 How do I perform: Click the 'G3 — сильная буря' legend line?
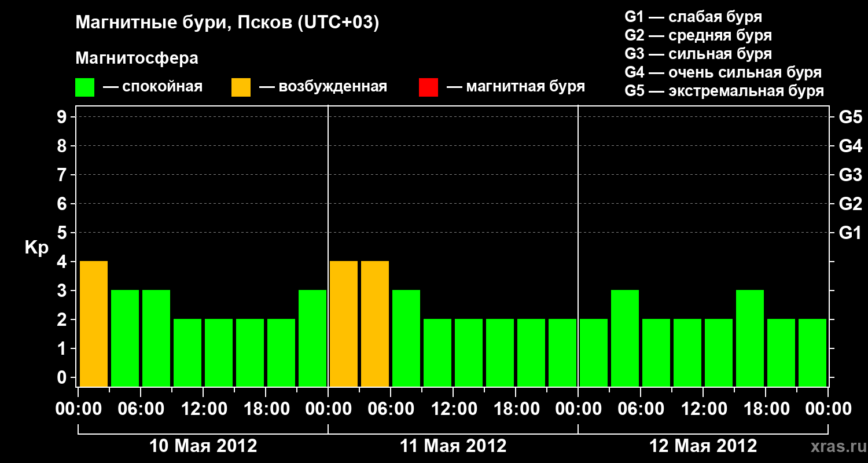[698, 54]
